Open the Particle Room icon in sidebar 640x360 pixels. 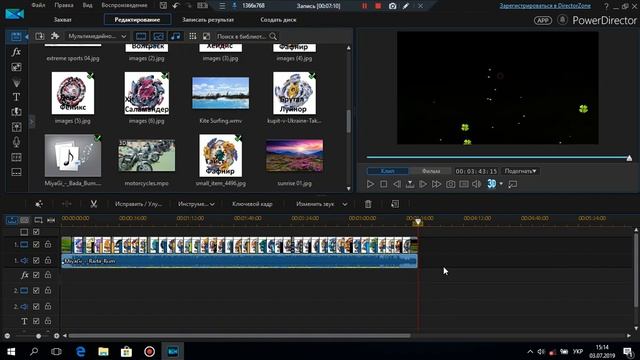click(16, 83)
